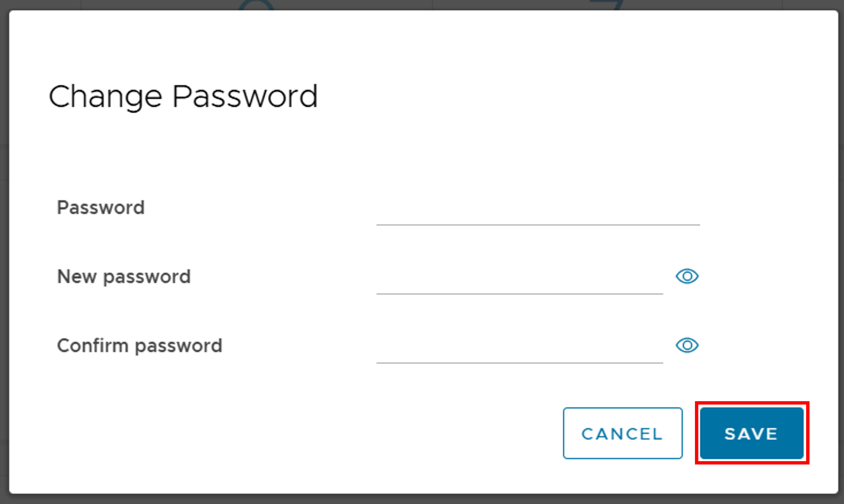Screen dimensions: 844x504
Task: Show the New password characters with eye icon
Action: point(687,276)
